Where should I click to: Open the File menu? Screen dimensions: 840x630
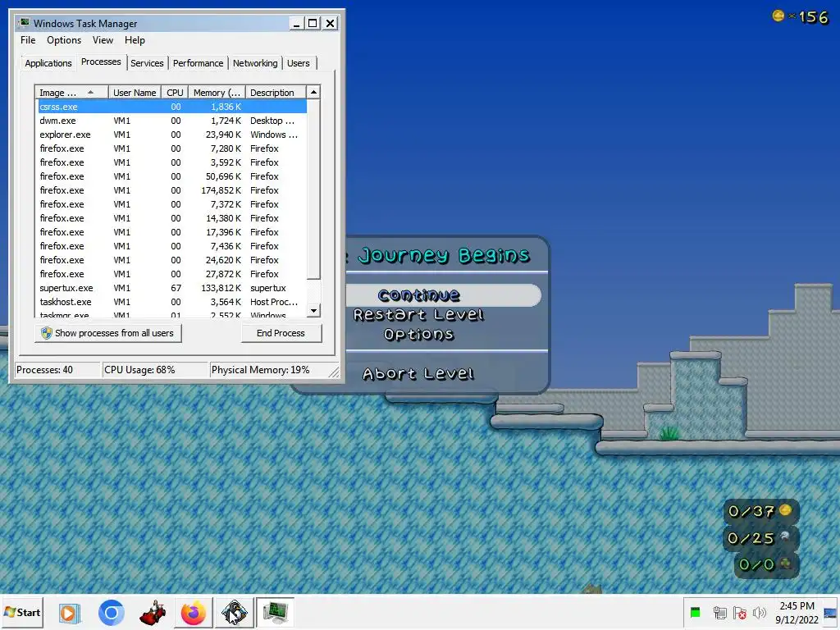(x=28, y=40)
